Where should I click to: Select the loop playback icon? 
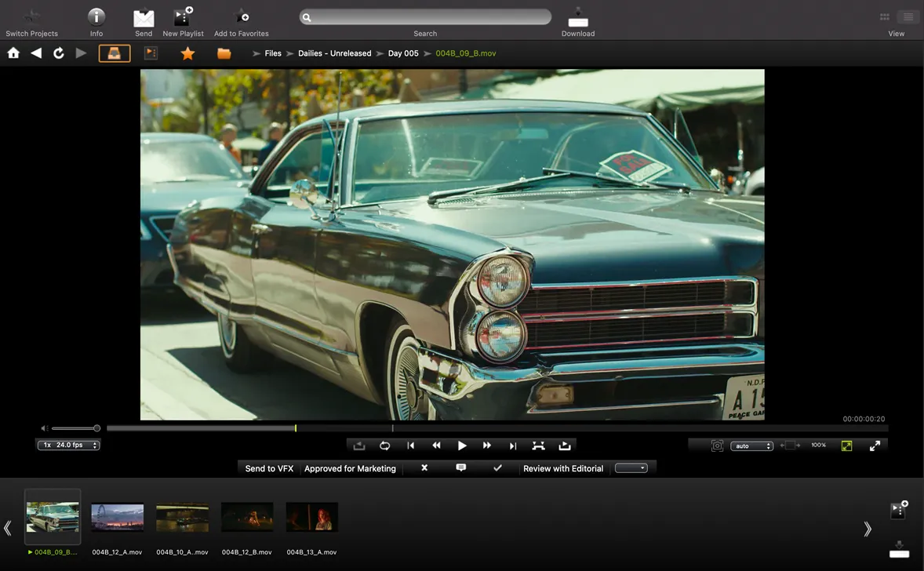pos(385,446)
